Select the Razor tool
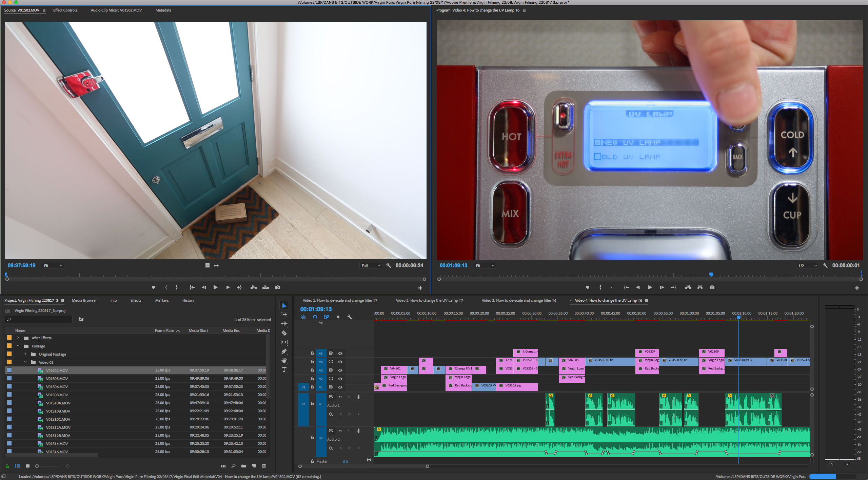868x480 pixels. tap(284, 333)
